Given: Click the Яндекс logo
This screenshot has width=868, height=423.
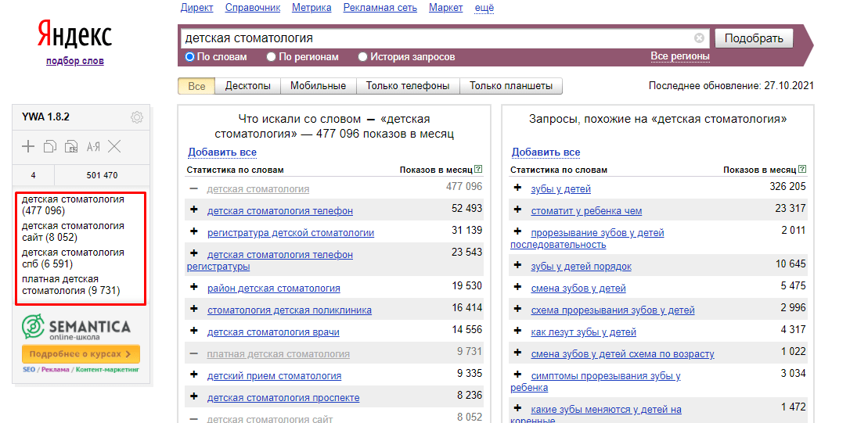Looking at the screenshot, I should point(74,35).
